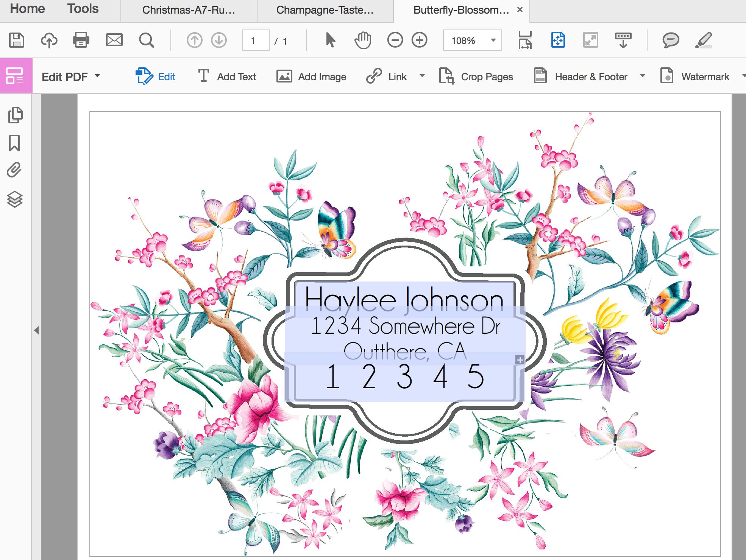Select Add Text in the toolbar
This screenshot has width=746, height=560.
(226, 76)
